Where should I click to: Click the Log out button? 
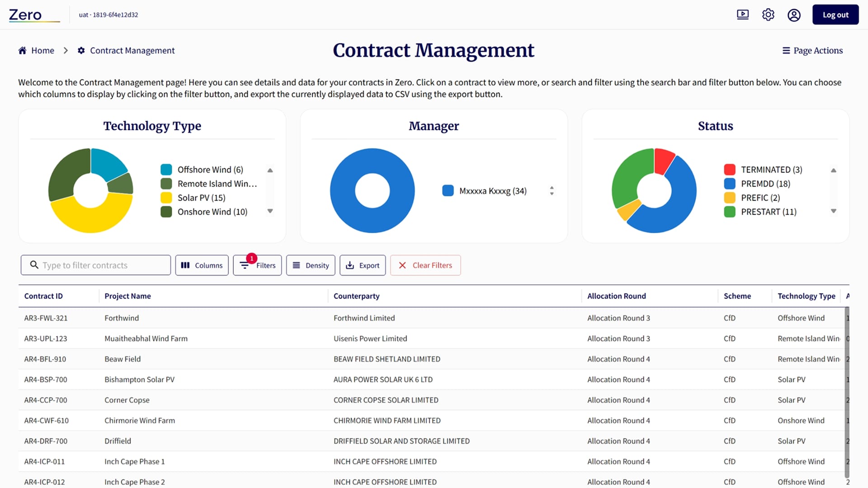pyautogui.click(x=835, y=14)
